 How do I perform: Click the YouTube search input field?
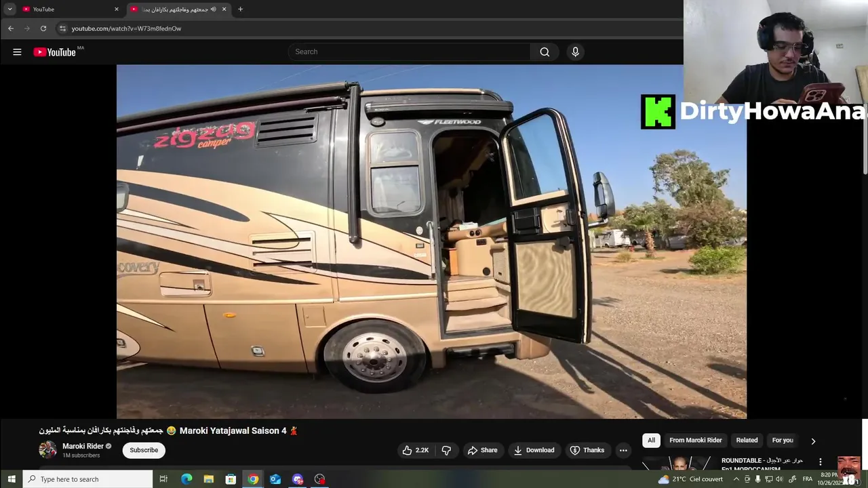click(410, 52)
